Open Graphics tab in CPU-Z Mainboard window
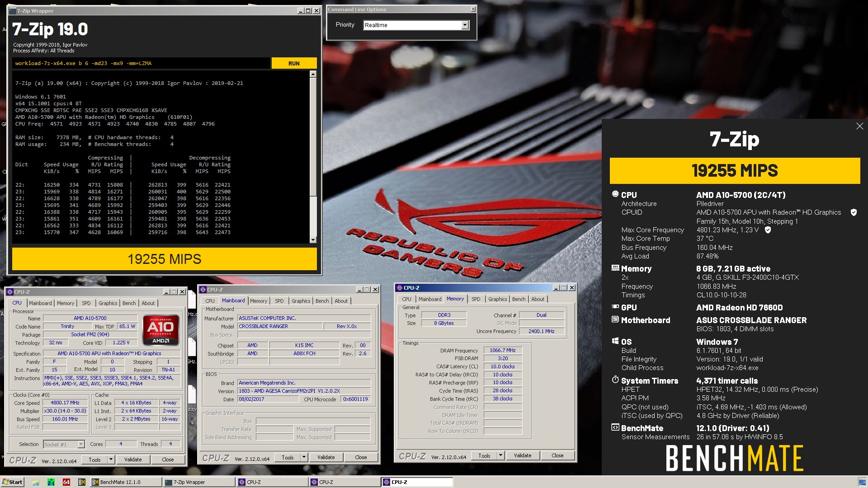 coord(301,301)
